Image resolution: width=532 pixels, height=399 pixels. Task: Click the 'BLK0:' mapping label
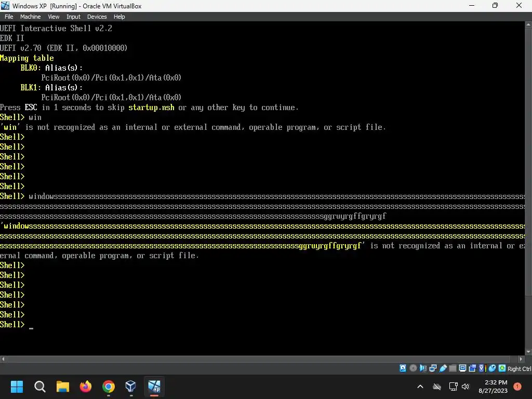(31, 68)
